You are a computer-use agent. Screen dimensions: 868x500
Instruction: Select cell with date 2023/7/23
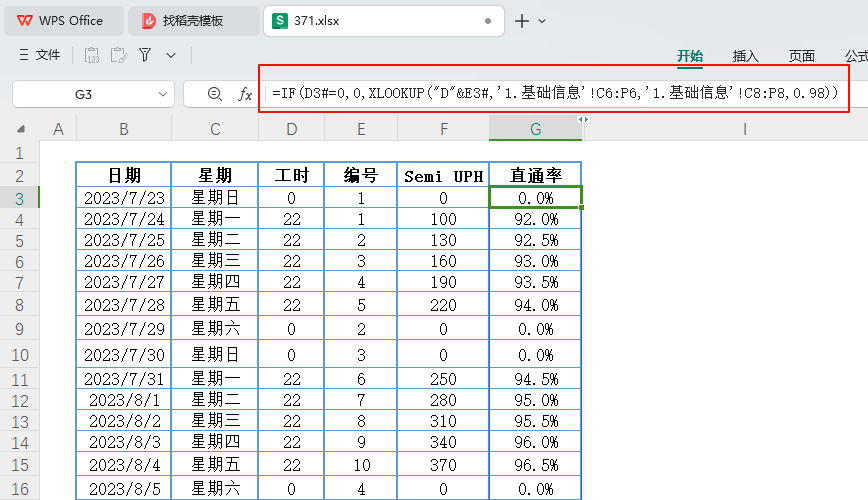pyautogui.click(x=123, y=198)
